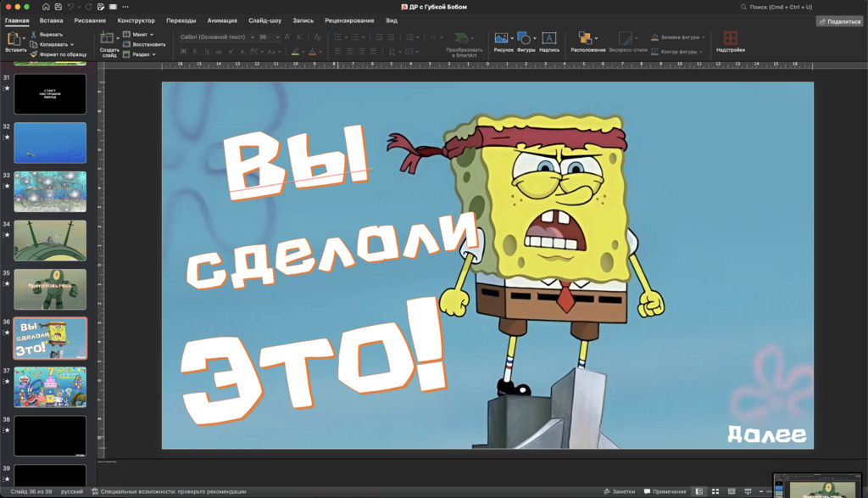Image resolution: width=868 pixels, height=498 pixels.
Task: Toggle subscript formatting
Action: pos(242,52)
